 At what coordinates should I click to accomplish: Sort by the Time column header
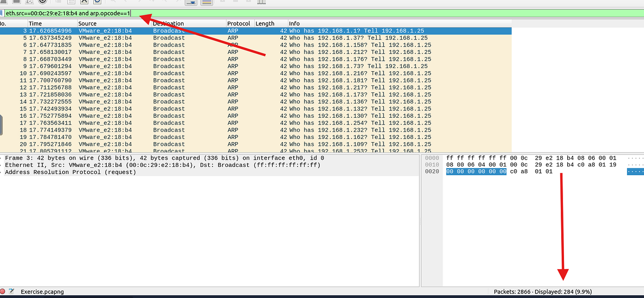(52, 23)
